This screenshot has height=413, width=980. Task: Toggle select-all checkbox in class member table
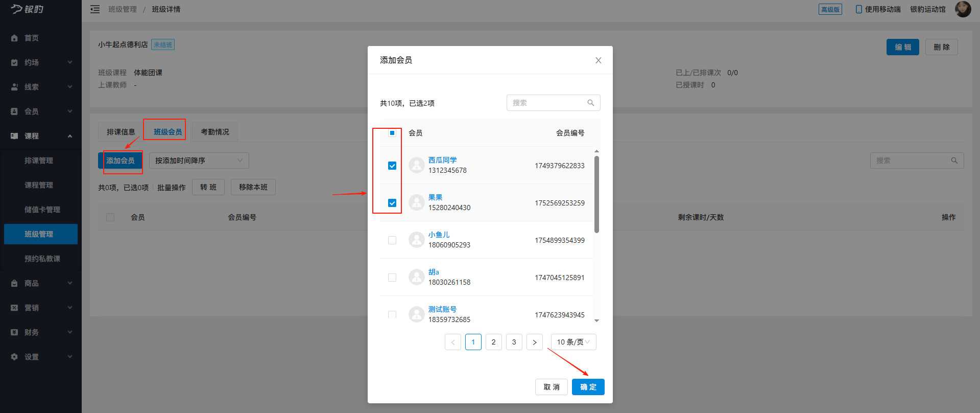tap(110, 217)
